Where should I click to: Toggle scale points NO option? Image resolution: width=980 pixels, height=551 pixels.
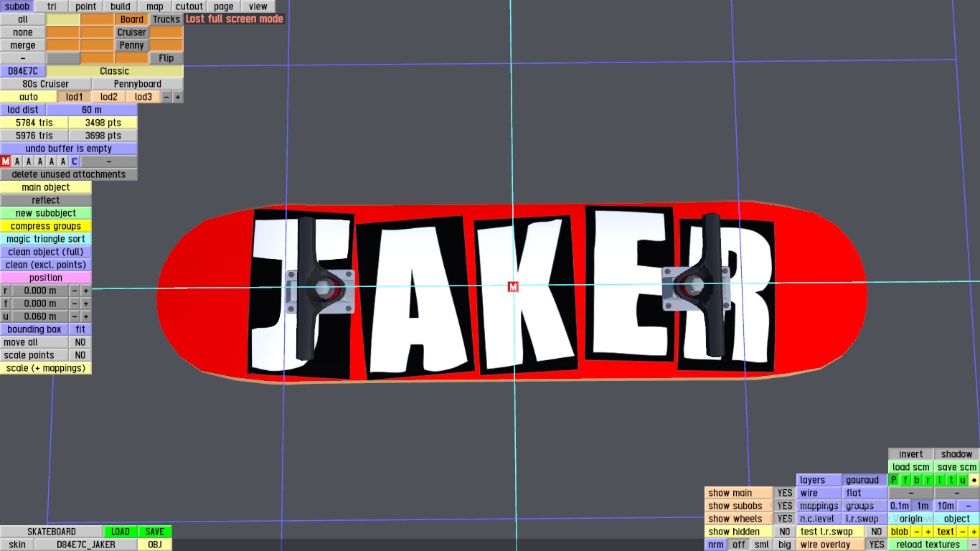(80, 355)
